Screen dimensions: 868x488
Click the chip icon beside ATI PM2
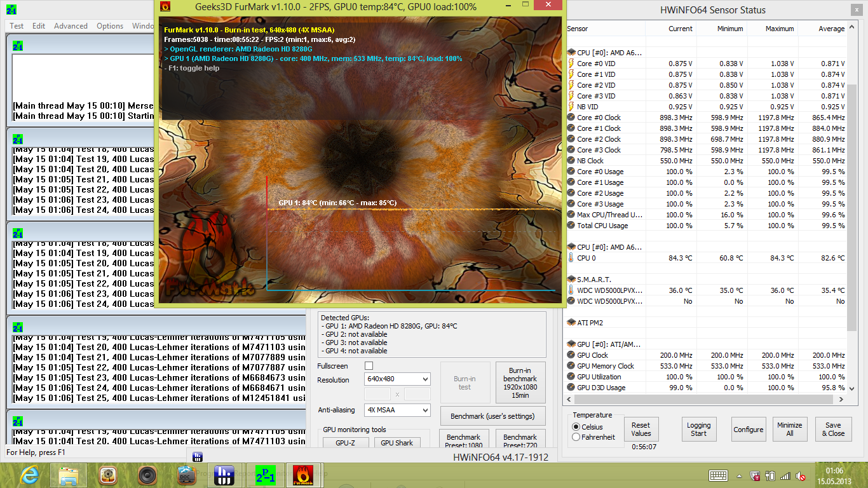pyautogui.click(x=571, y=323)
